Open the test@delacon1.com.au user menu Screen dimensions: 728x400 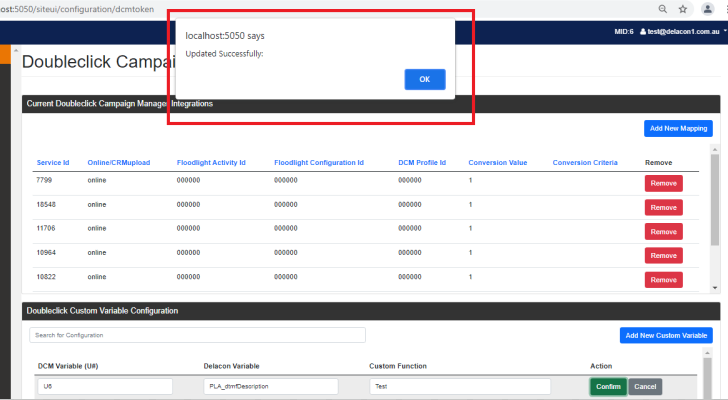click(x=683, y=32)
